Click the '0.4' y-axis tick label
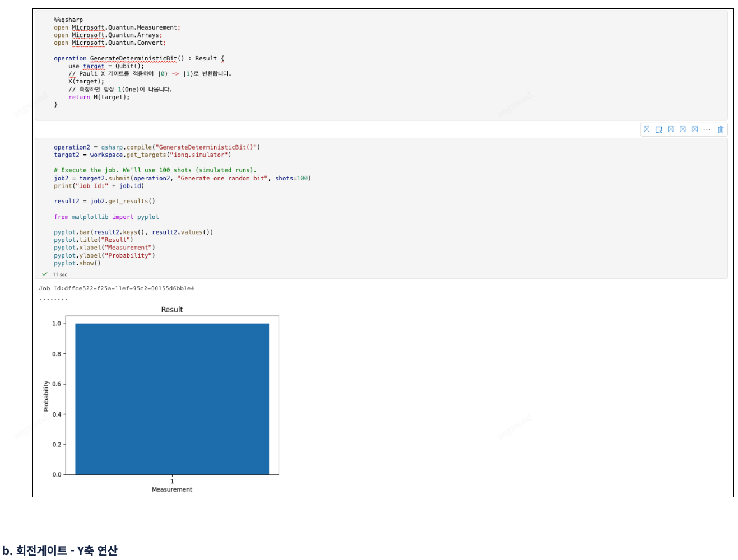 point(57,414)
